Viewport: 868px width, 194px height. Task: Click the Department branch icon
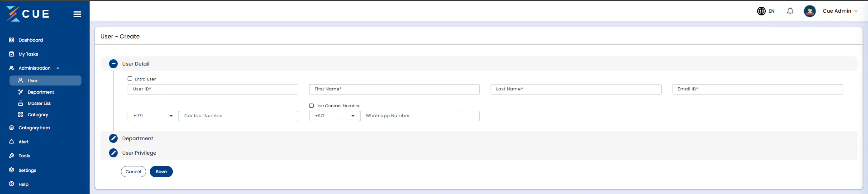tap(20, 92)
